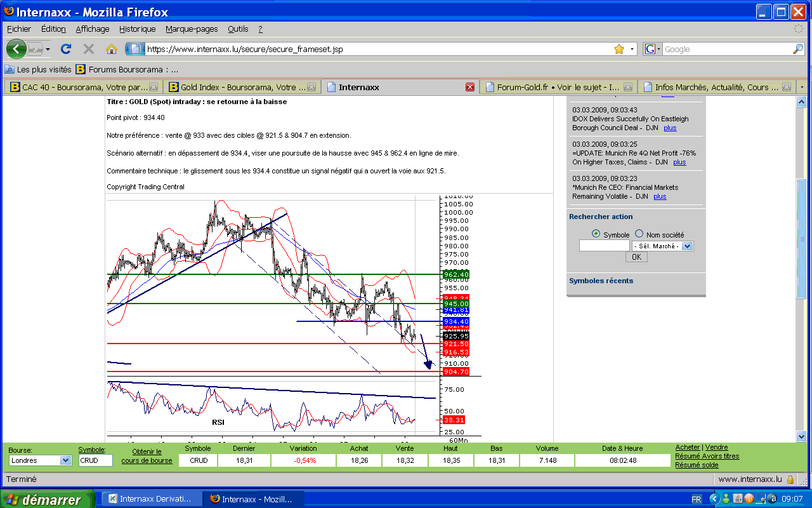Click the OK search button
Screen dimensions: 812x508
tap(636, 257)
